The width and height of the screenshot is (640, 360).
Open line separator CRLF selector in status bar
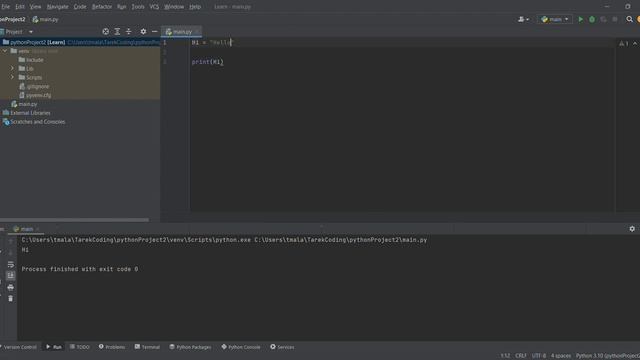click(x=521, y=356)
